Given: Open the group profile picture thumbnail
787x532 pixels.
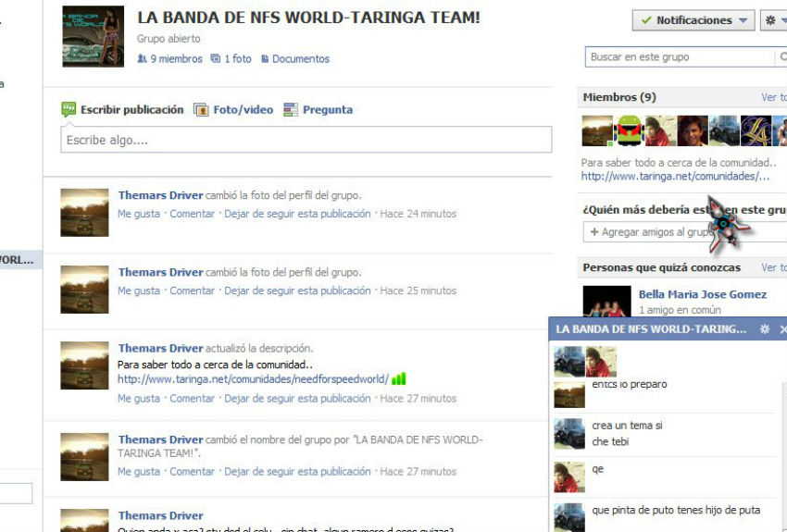Looking at the screenshot, I should coord(93,36).
